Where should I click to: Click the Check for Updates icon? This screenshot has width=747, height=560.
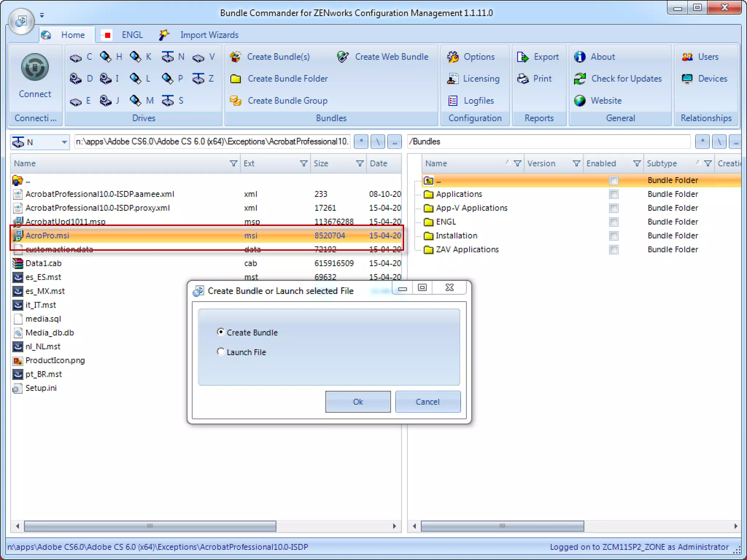point(580,79)
